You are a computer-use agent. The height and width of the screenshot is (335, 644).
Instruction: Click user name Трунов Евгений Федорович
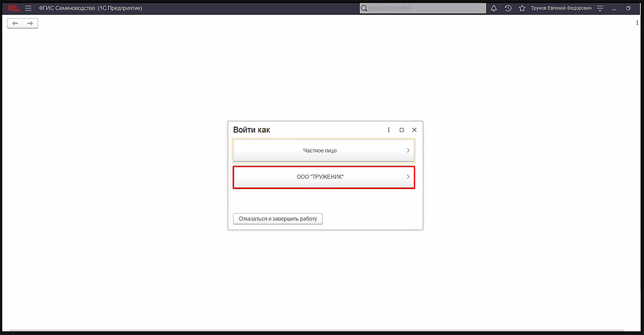561,8
